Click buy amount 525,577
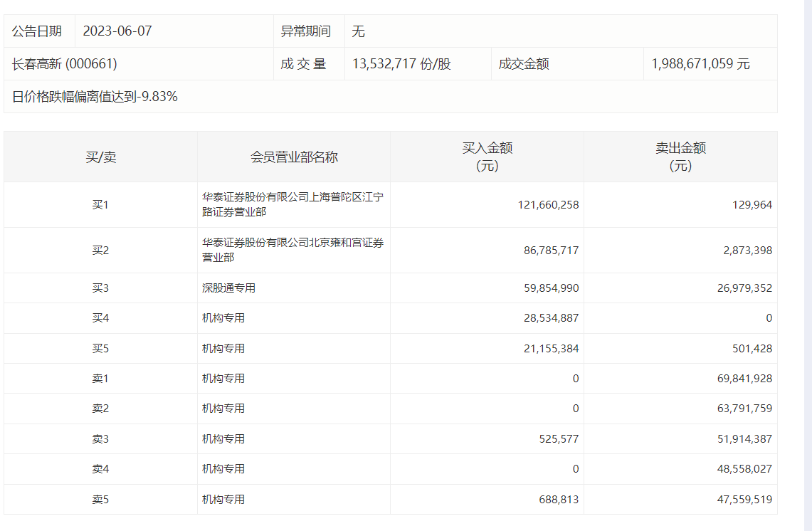Viewport: 812px width, 531px height. coord(559,439)
